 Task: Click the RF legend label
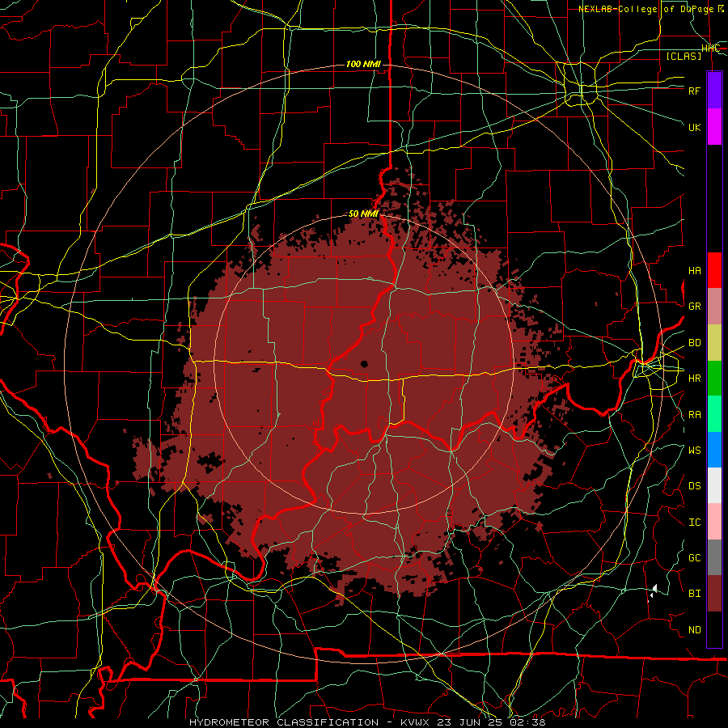tap(695, 91)
